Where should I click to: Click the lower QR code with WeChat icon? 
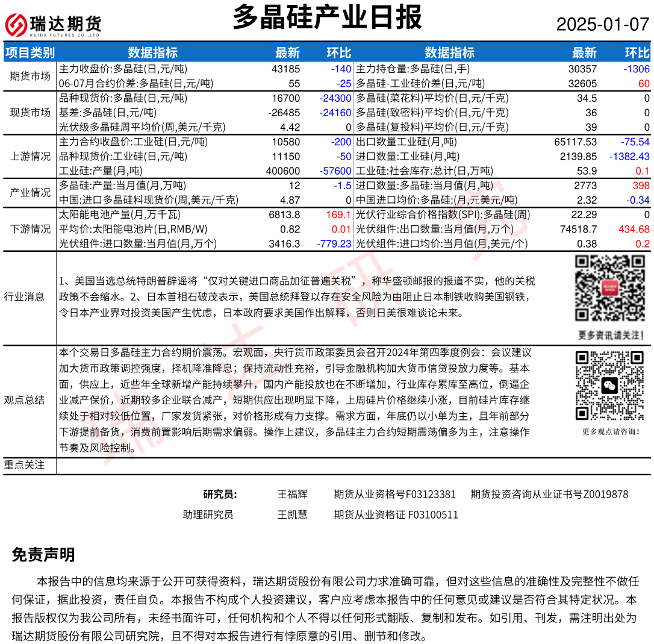point(610,386)
